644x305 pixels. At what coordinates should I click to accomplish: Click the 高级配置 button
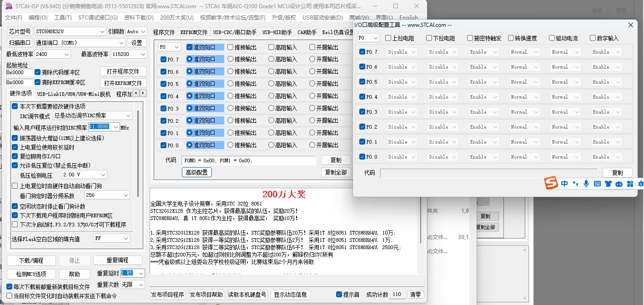click(196, 172)
